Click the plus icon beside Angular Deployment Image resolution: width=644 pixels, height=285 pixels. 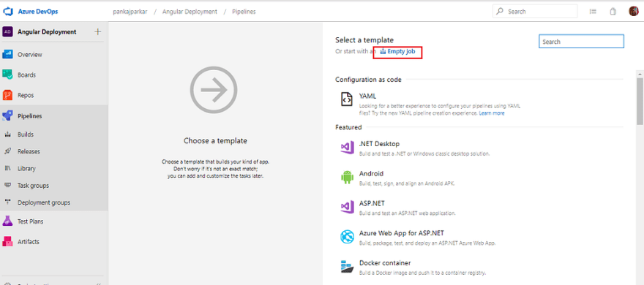98,31
